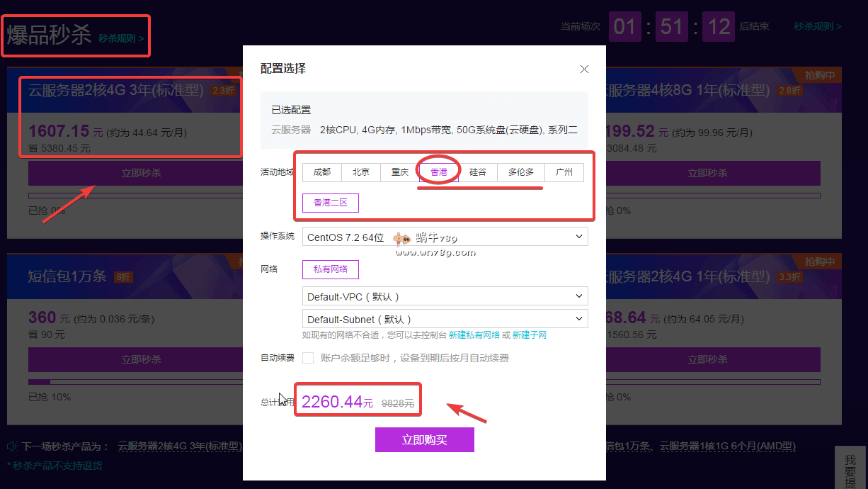Expand the Default-VPC network dropdown
The image size is (868, 489).
point(445,296)
